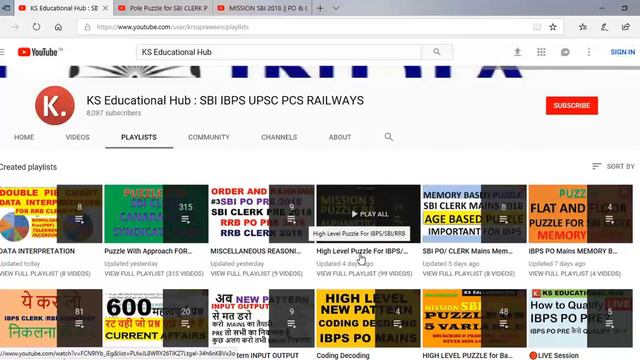Open SBI PO/CLERK Mains Memory playlist thumbnail

pos(474,214)
